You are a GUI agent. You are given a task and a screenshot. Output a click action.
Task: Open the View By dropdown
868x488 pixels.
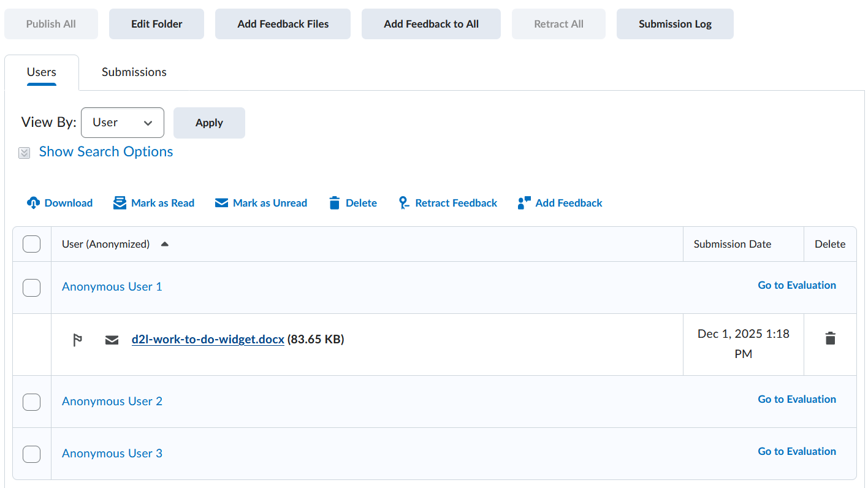tap(123, 123)
